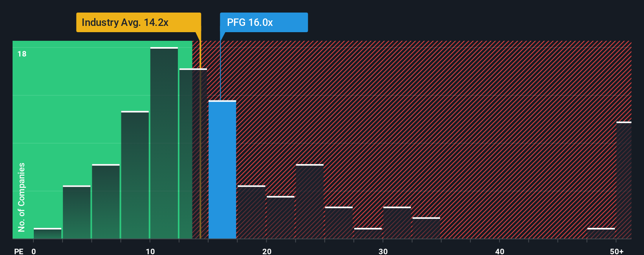Click the 50+ PE bar

(x=624, y=180)
